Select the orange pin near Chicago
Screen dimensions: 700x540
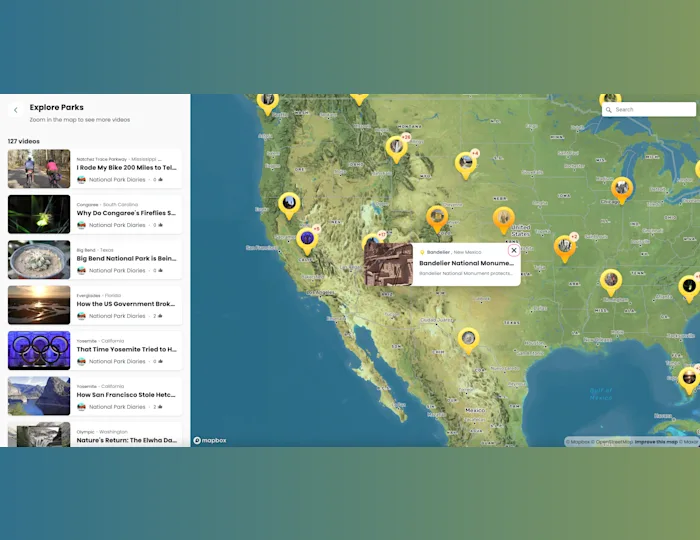click(622, 191)
